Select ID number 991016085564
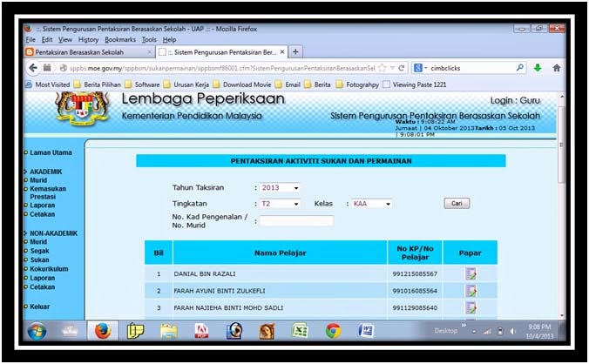 [x=415, y=291]
